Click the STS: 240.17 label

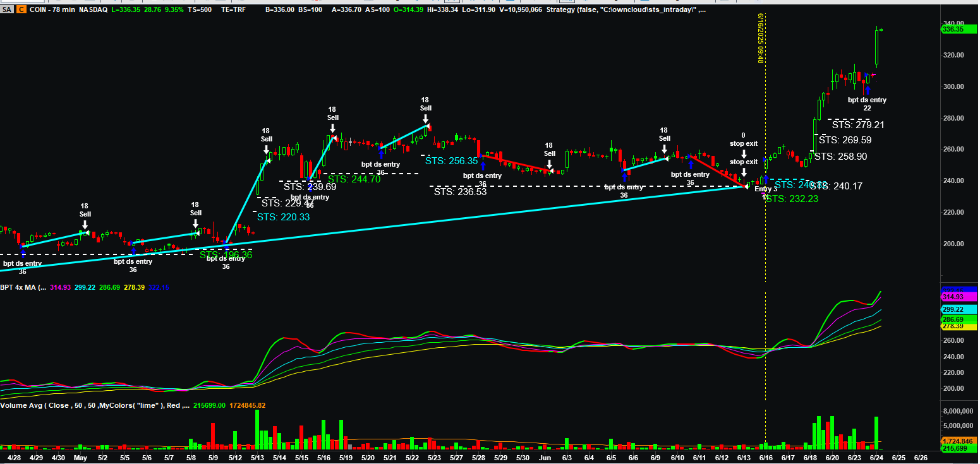tap(837, 186)
